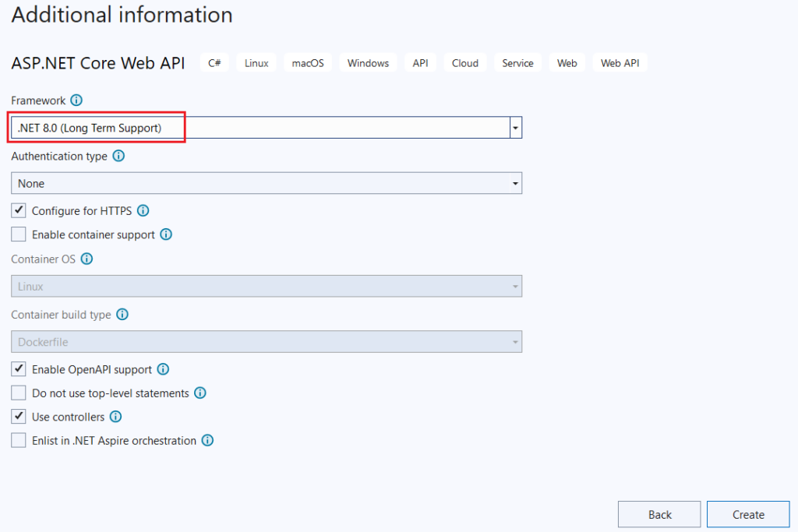Check Enable container support checkbox
The height and width of the screenshot is (532, 798).
pos(19,234)
